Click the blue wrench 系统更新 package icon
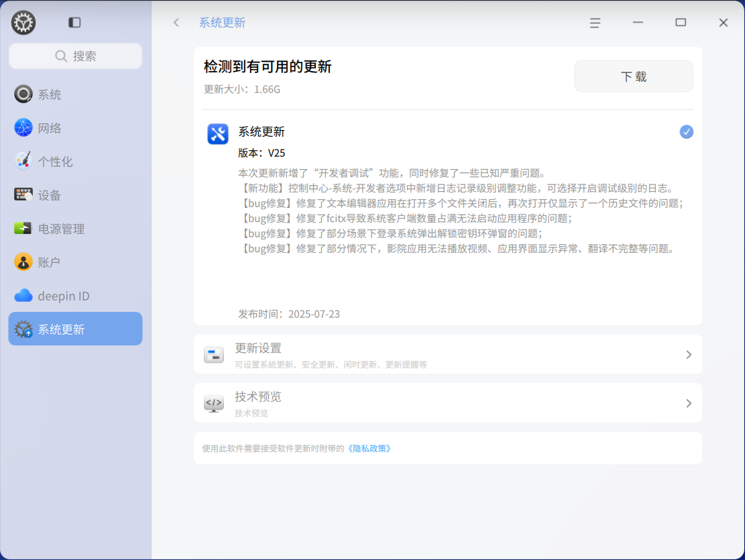 point(218,133)
